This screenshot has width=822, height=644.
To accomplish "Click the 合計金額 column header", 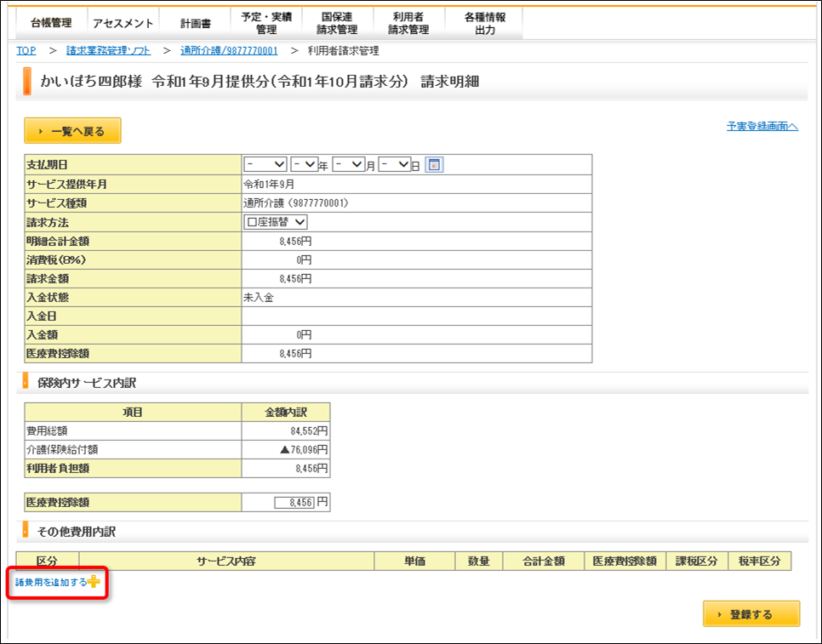I will tap(544, 561).
